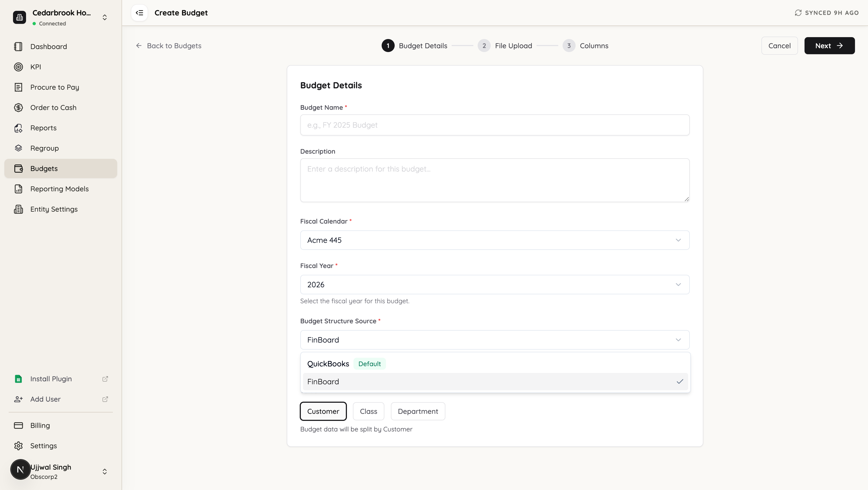
Task: Select step 2 File Upload
Action: click(505, 46)
